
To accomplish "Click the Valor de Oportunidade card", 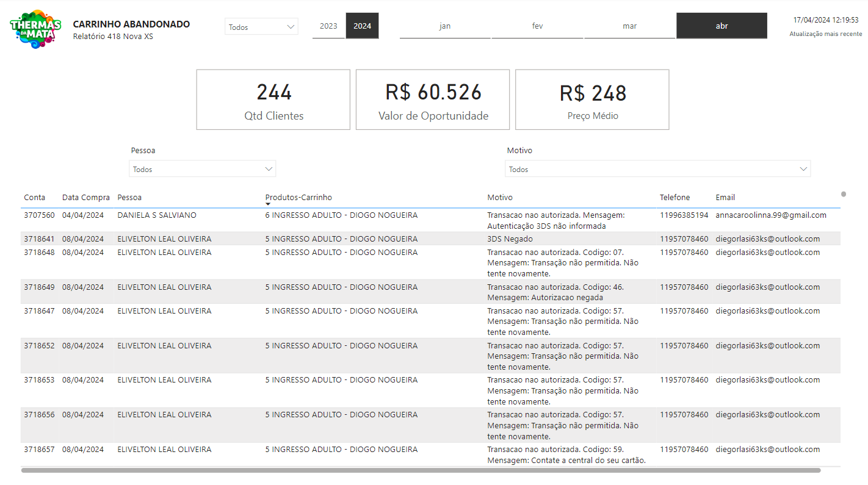I will [433, 99].
